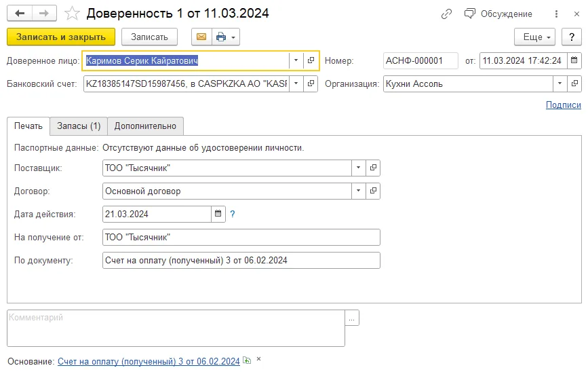Open comment editor with ellipsis button
Viewport: 588px width, 372px height.
pyautogui.click(x=352, y=318)
